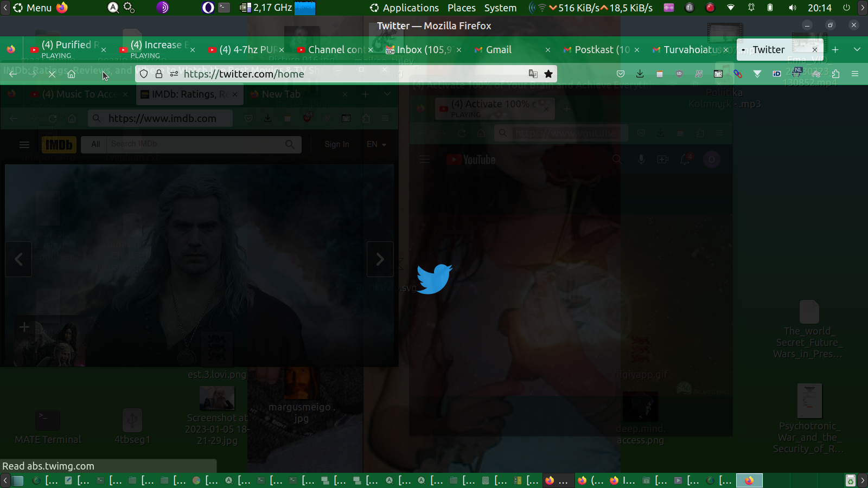This screenshot has width=868, height=488.
Task: Switch to the Turvahoiatus tab
Action: 691,49
